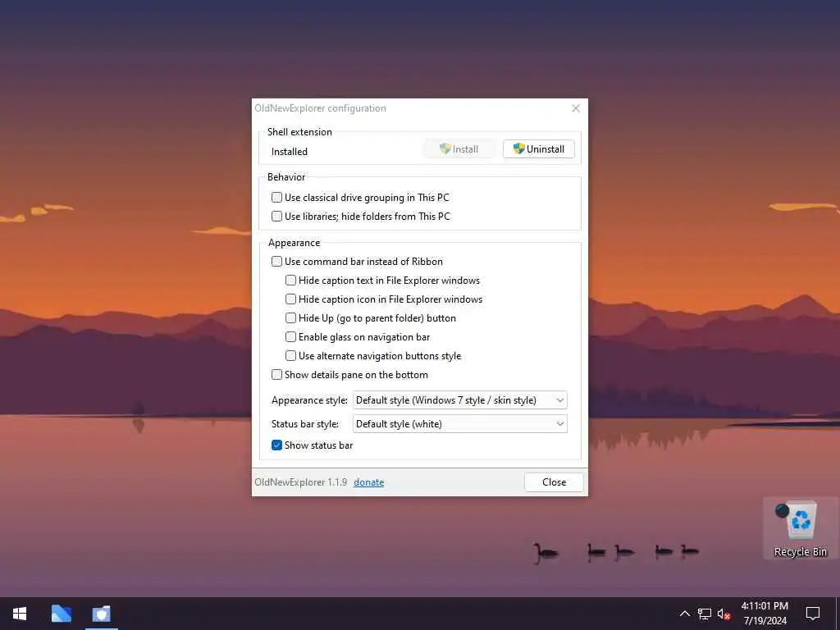The height and width of the screenshot is (630, 840).
Task: Open the Action Center notifications icon
Action: pyautogui.click(x=813, y=614)
